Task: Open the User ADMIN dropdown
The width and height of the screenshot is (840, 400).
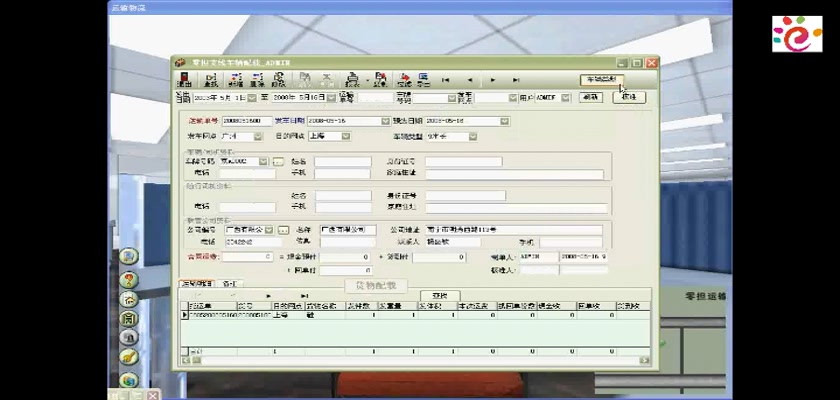Action: tap(566, 98)
